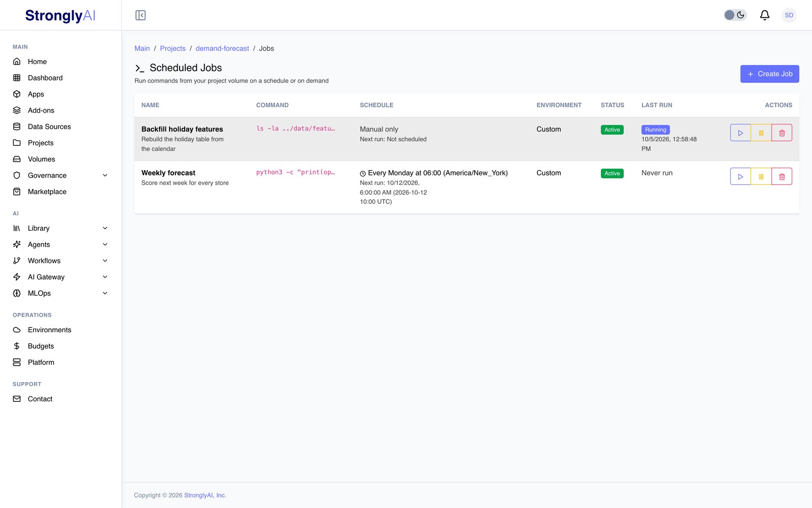Expand the Governance chevron
This screenshot has height=508, width=812.
(x=105, y=175)
